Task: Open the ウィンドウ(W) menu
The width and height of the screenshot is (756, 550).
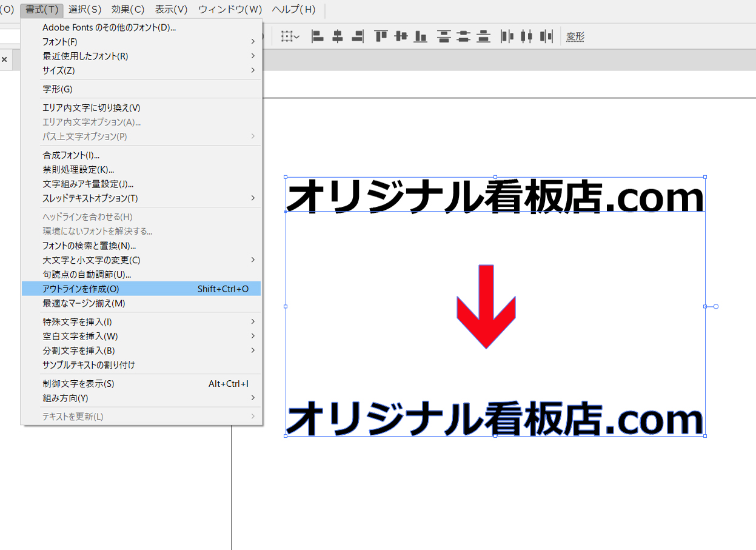Action: 230,10
